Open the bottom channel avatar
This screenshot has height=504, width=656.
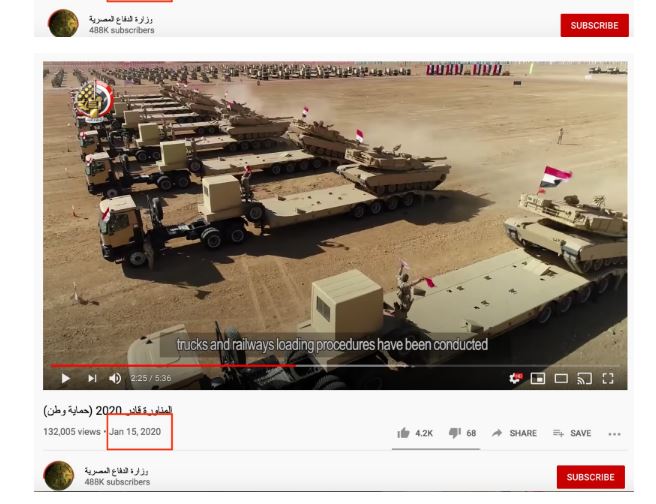[x=59, y=476]
